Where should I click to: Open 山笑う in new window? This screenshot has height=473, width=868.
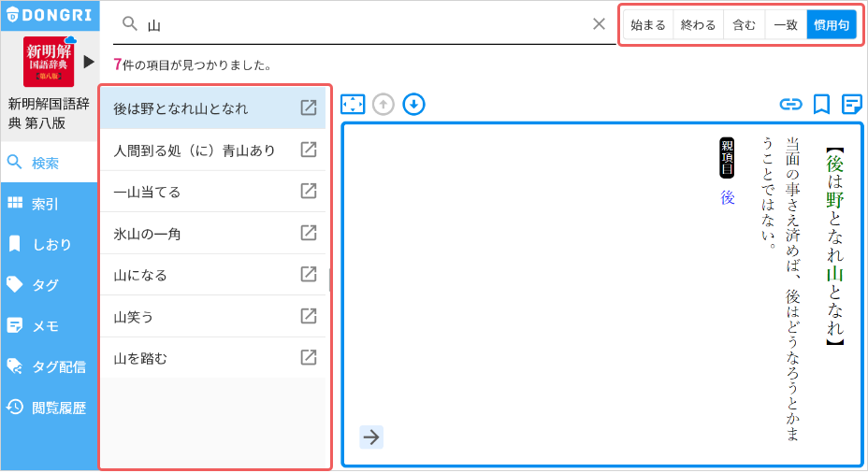click(x=309, y=315)
